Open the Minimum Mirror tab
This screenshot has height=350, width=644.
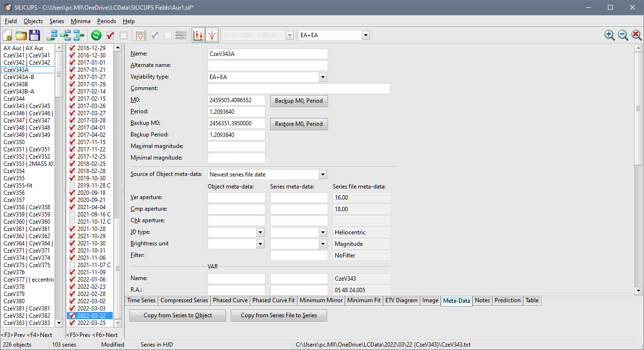pos(321,300)
